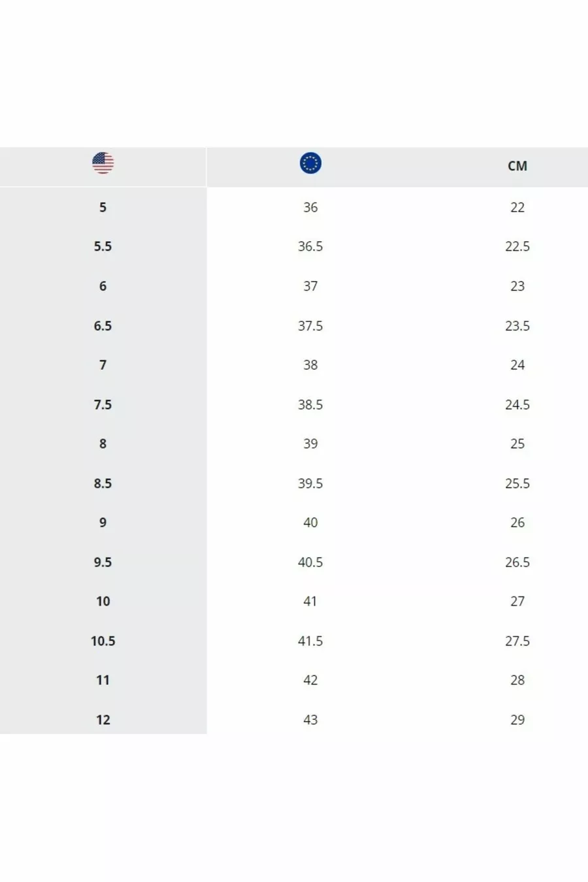This screenshot has height=882, width=588.
Task: Click EU size 38 value
Action: pos(310,365)
